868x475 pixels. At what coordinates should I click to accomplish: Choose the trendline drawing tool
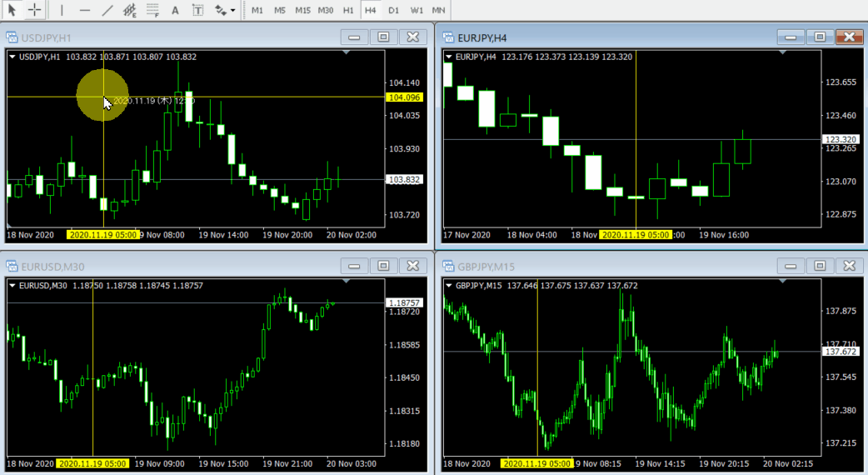click(107, 10)
